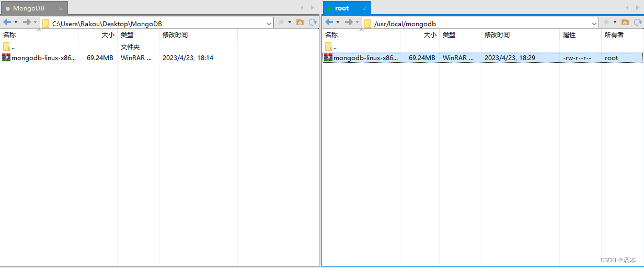Screen dimensions: 644x268
Task: Click the WinRAR archive icon in the remote pane
Action: coord(328,57)
